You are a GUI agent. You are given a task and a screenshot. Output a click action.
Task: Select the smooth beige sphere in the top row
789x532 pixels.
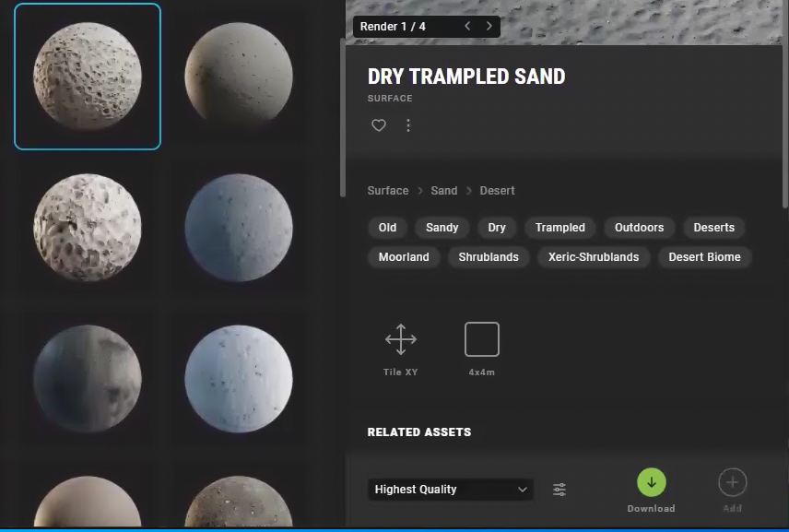(x=239, y=77)
